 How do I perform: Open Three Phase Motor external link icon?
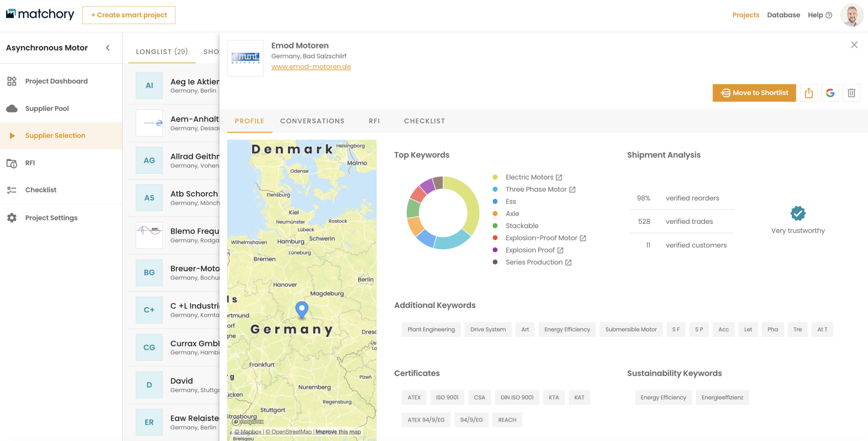(x=572, y=190)
